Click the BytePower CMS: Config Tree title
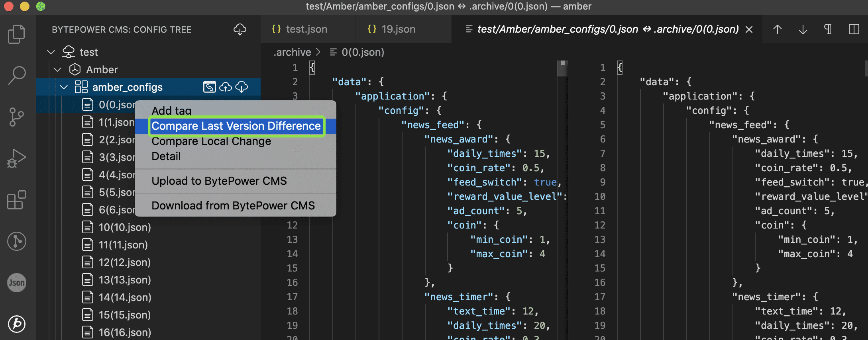The width and height of the screenshot is (868, 340). tap(122, 29)
